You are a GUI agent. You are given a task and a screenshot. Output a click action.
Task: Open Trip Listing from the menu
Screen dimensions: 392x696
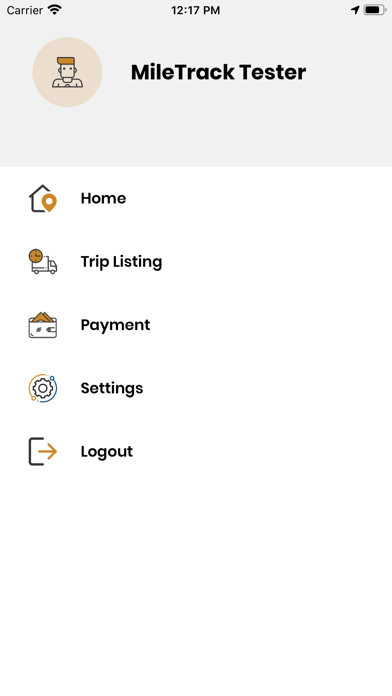coord(196,261)
